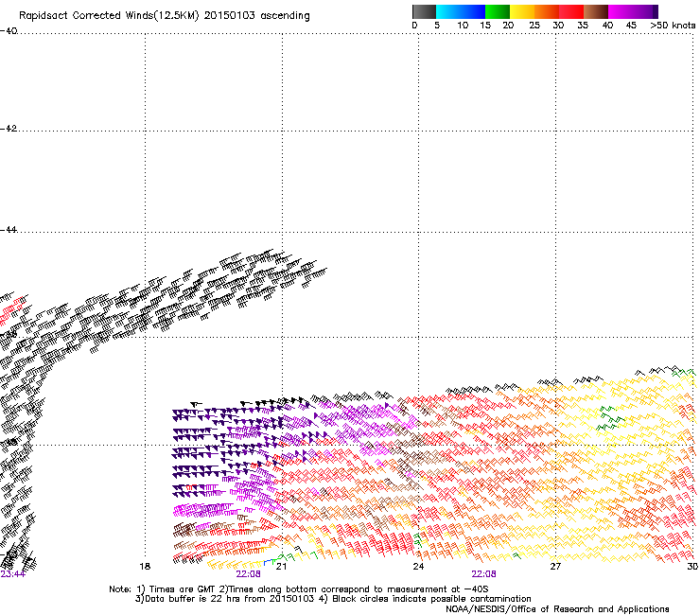
Task: Click the purple '23:44' swath time label
Action: coord(13,574)
